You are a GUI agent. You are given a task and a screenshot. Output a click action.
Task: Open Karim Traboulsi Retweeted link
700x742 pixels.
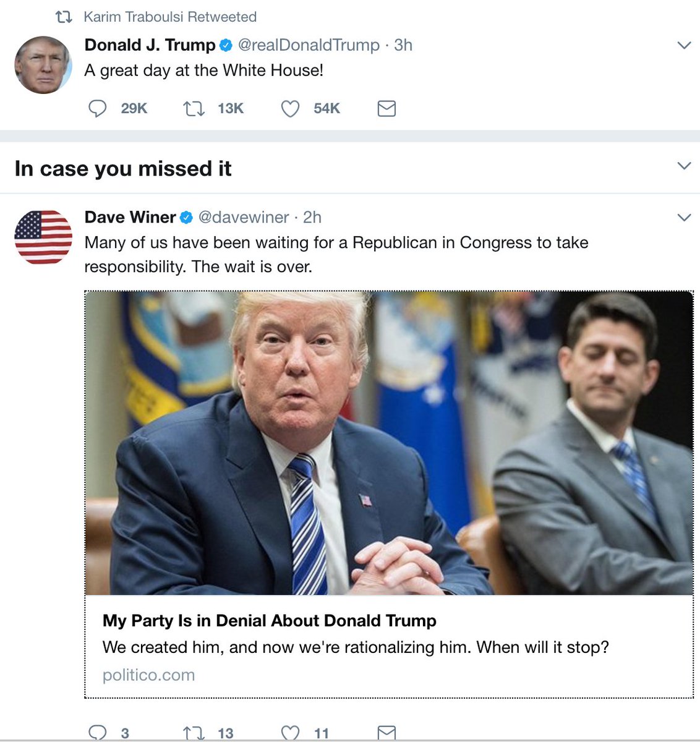(x=170, y=17)
